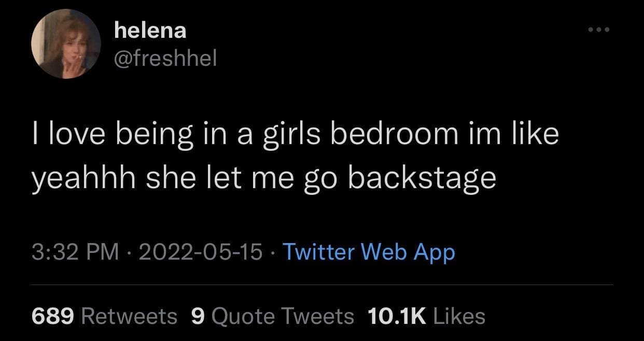Image resolution: width=644 pixels, height=341 pixels.
Task: Open the helena display name profile link
Action: [150, 31]
